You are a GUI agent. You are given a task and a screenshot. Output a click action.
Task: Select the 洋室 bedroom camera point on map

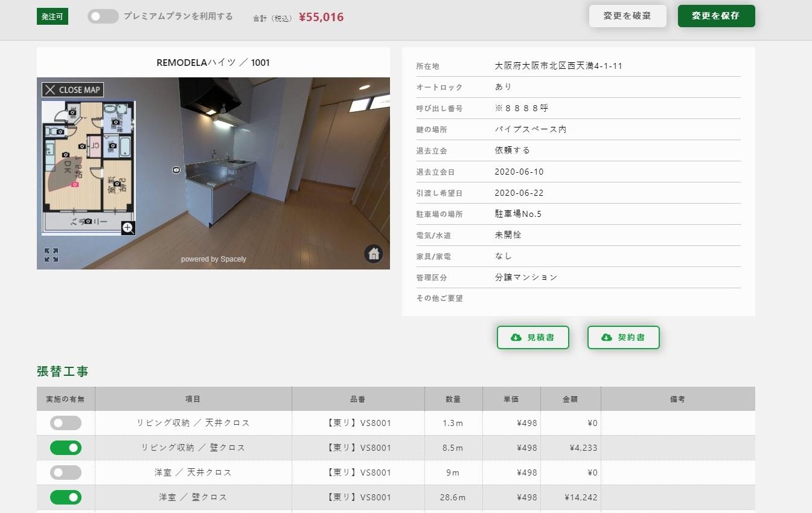coord(117,184)
